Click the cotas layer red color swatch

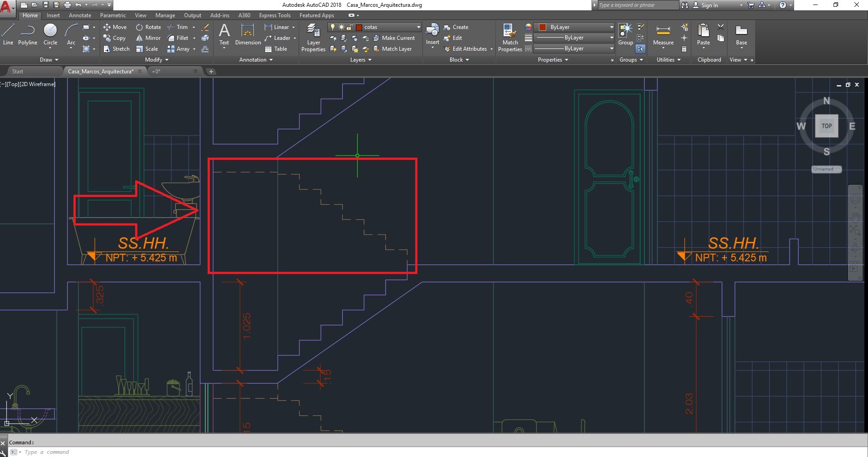pos(359,27)
